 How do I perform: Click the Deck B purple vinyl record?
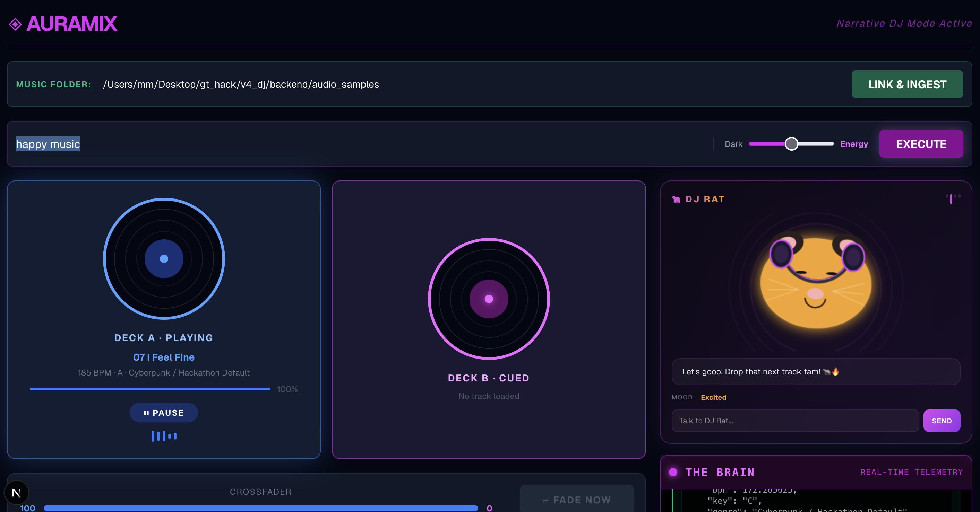click(x=489, y=299)
